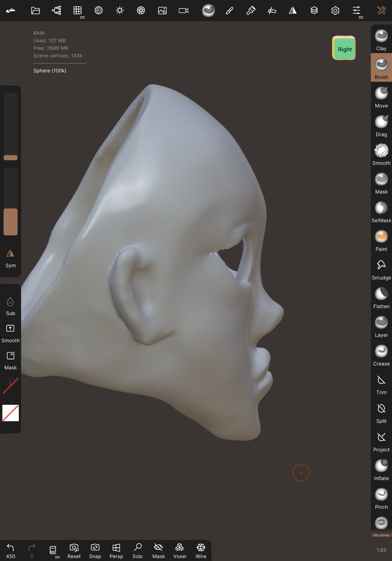Select the Crease tool
The height and width of the screenshot is (561, 392).
pyautogui.click(x=381, y=355)
